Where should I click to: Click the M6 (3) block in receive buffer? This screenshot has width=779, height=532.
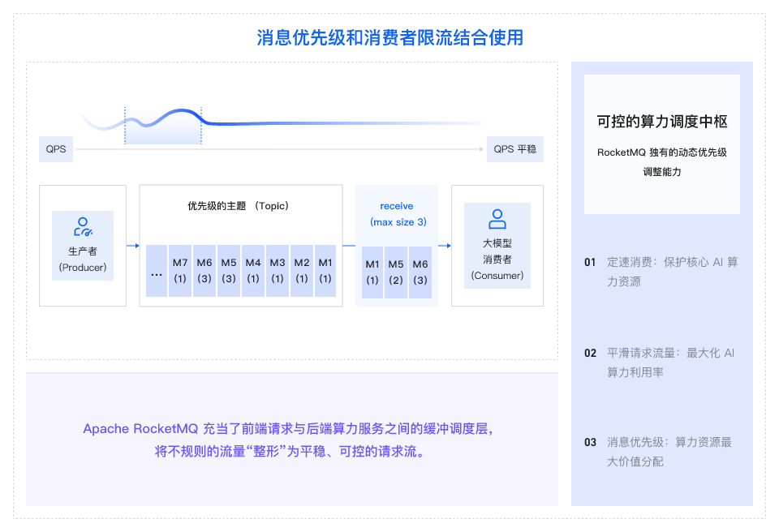[x=420, y=271]
